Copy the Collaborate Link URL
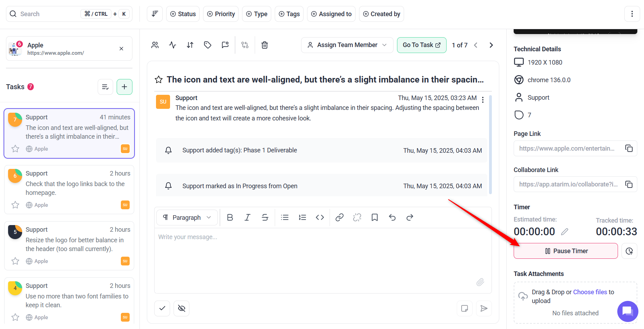The height and width of the screenshot is (329, 644). pos(629,184)
